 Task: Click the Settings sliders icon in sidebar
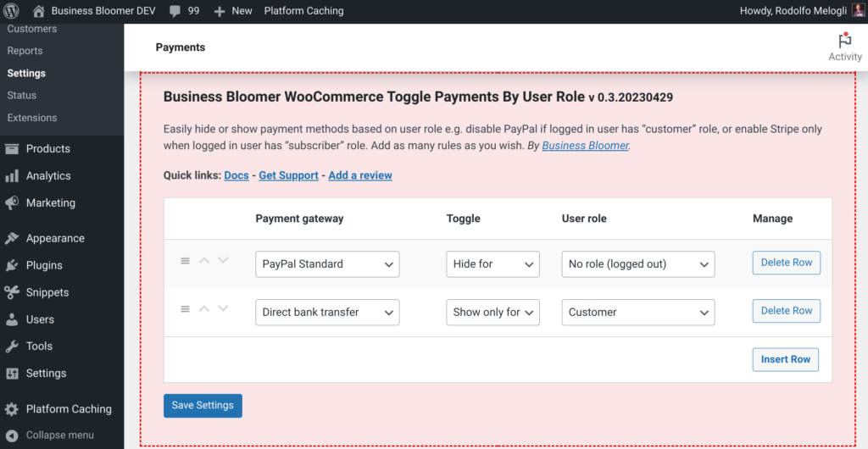pos(12,374)
